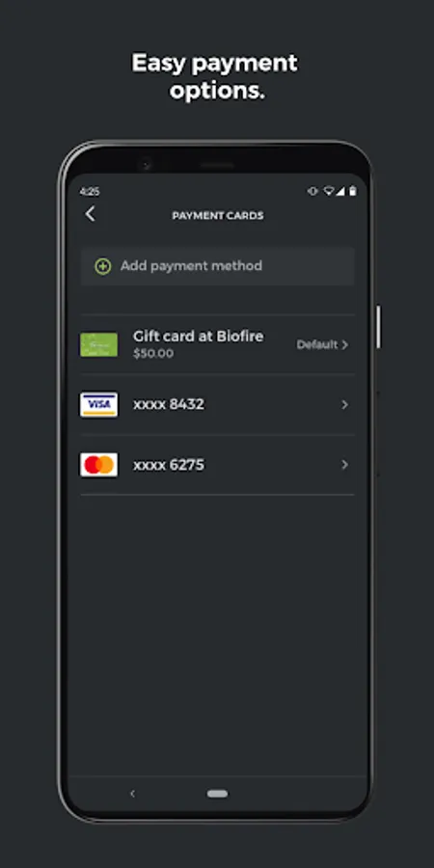Open chevron next to Default label
This screenshot has height=868, width=434.
coord(345,345)
